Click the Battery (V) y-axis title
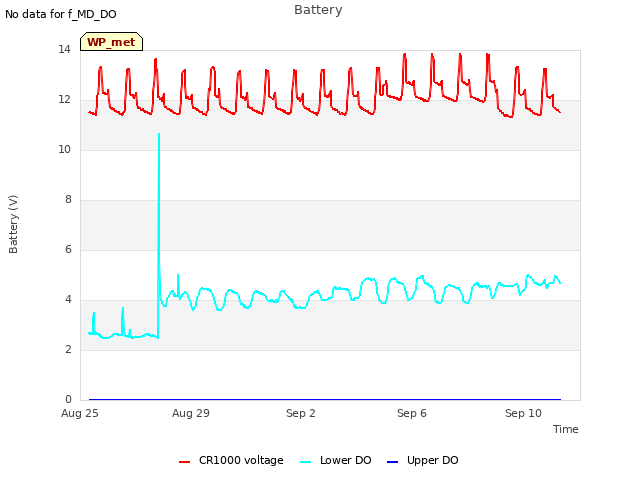Viewport: 640px width, 480px height. click(13, 224)
